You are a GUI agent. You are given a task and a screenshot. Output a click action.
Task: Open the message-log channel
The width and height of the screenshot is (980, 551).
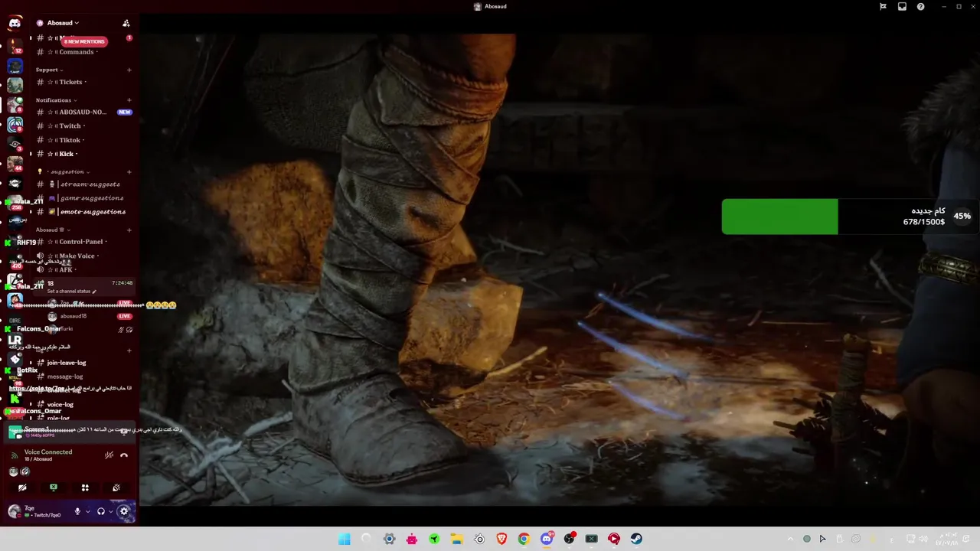tap(65, 377)
